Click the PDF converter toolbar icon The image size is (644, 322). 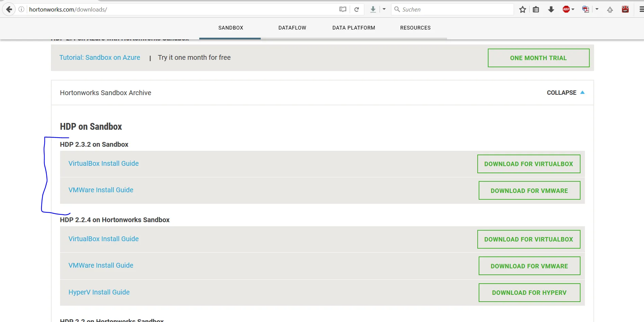coord(586,10)
